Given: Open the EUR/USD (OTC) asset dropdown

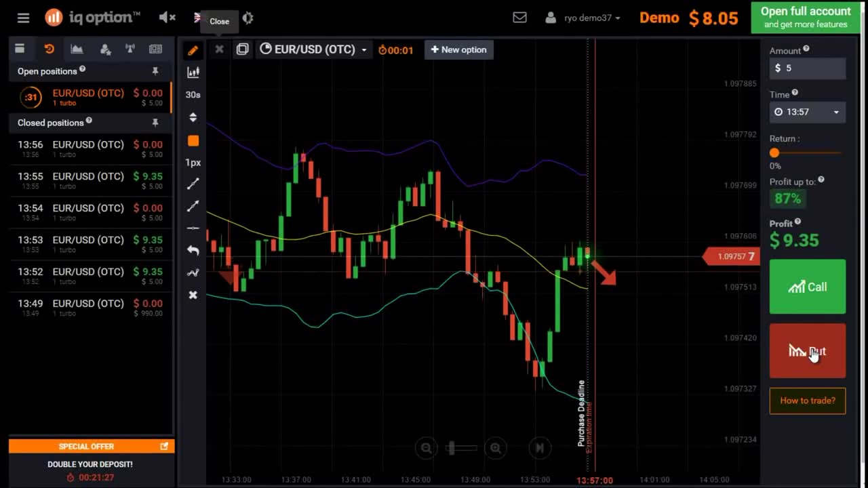Looking at the screenshot, I should [313, 49].
